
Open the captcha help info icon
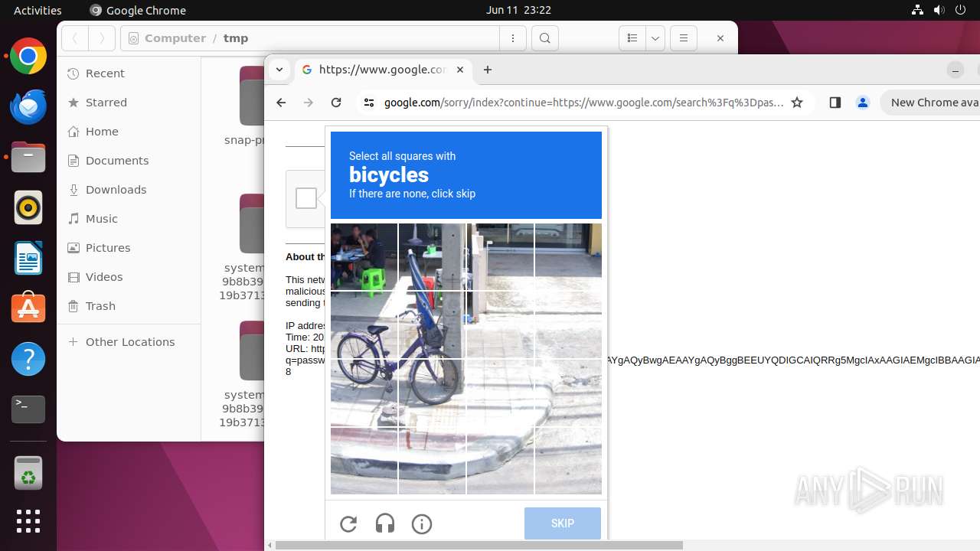pos(422,523)
